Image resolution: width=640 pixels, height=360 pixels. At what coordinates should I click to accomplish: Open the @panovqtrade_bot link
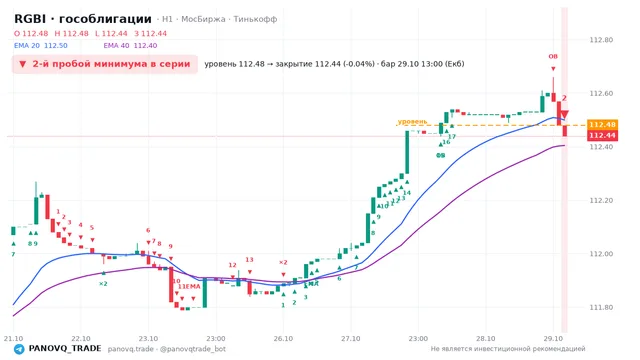(193, 349)
